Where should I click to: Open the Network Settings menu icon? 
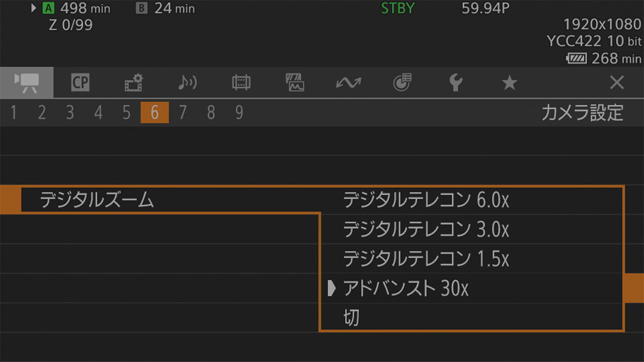[348, 83]
